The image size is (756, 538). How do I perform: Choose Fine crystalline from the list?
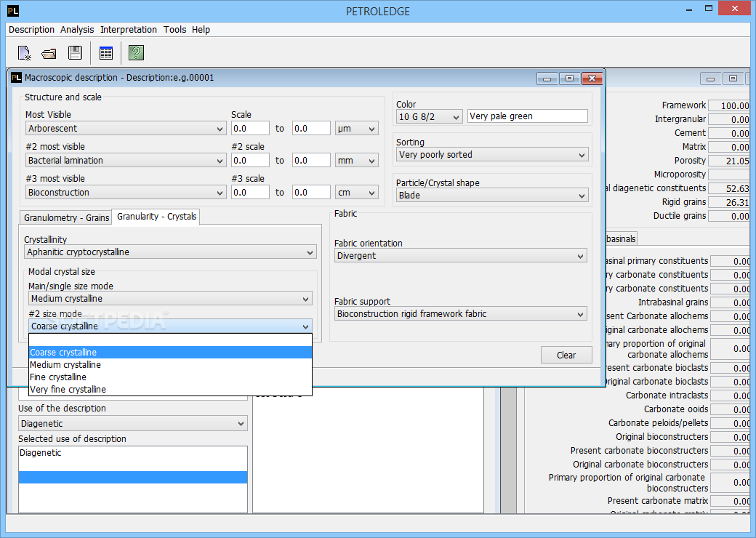[170, 377]
